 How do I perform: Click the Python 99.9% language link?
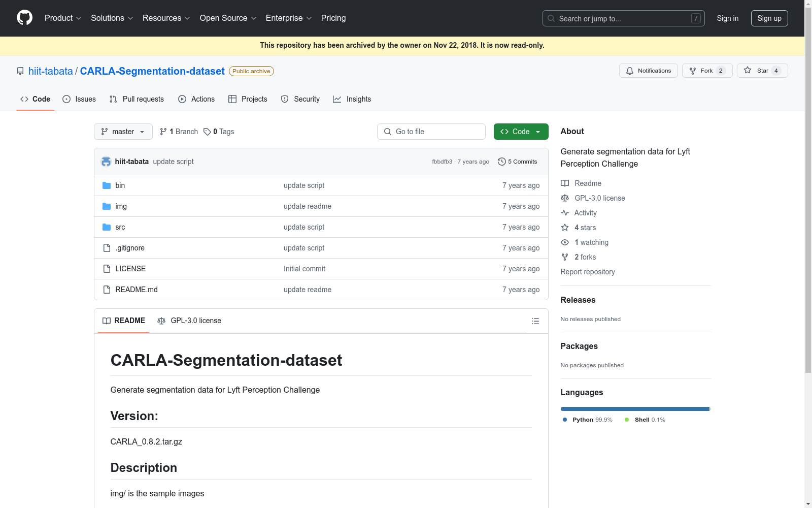click(588, 420)
